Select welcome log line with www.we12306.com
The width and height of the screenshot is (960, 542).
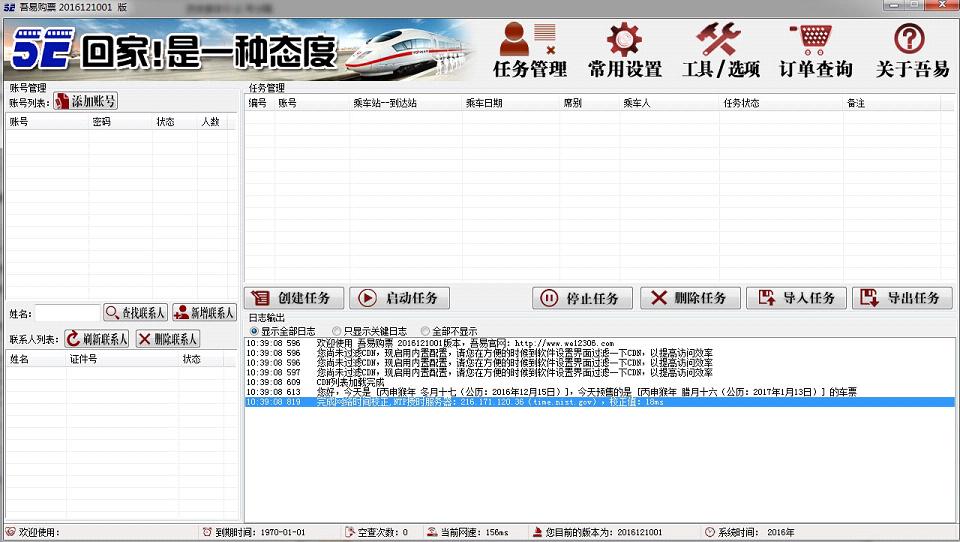599,344
